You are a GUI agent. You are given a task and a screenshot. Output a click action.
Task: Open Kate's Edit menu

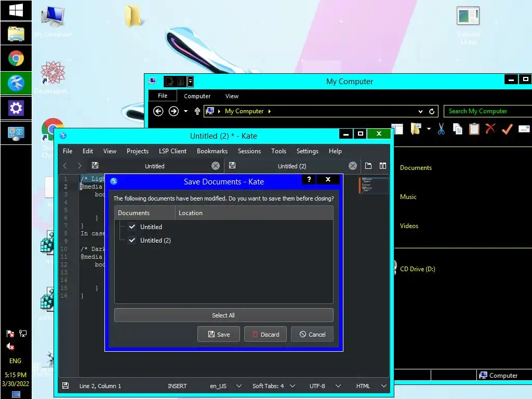point(87,151)
